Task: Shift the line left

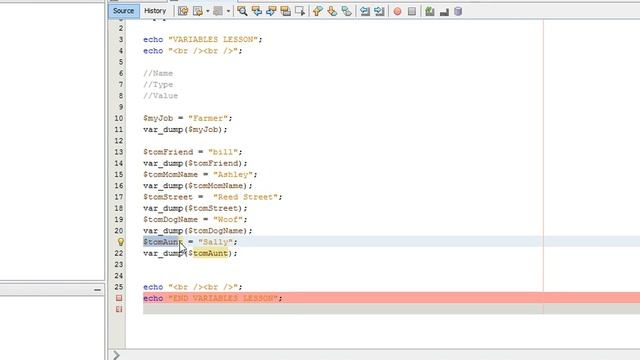Action: (364, 11)
